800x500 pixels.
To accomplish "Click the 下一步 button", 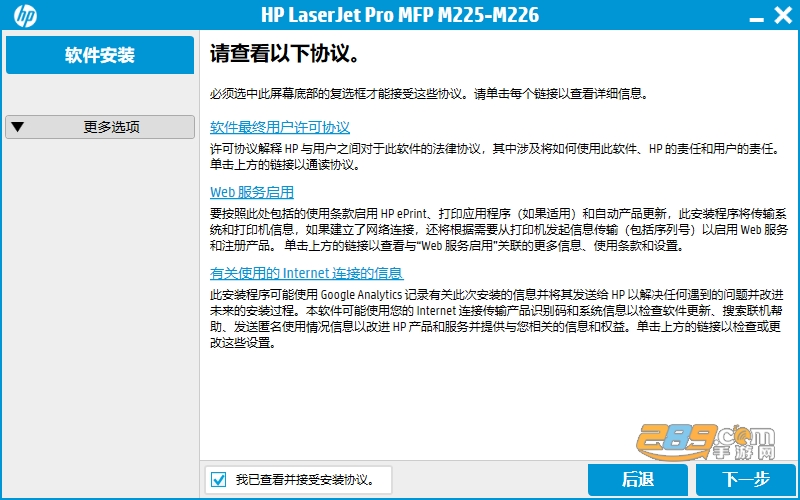I will (746, 480).
